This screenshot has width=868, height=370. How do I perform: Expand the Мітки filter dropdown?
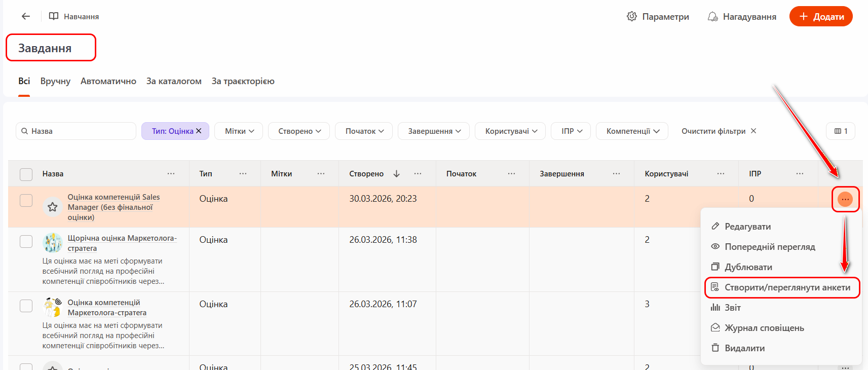coord(239,131)
